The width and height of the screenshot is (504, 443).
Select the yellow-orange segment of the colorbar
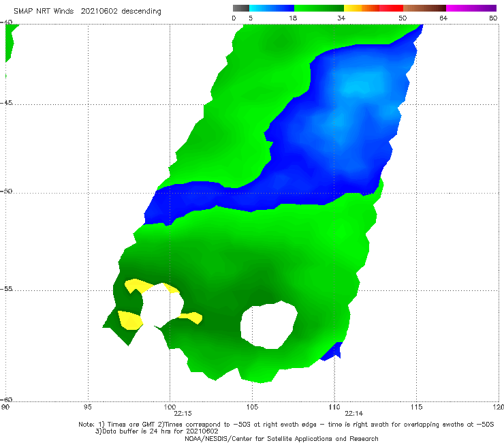tap(362, 8)
